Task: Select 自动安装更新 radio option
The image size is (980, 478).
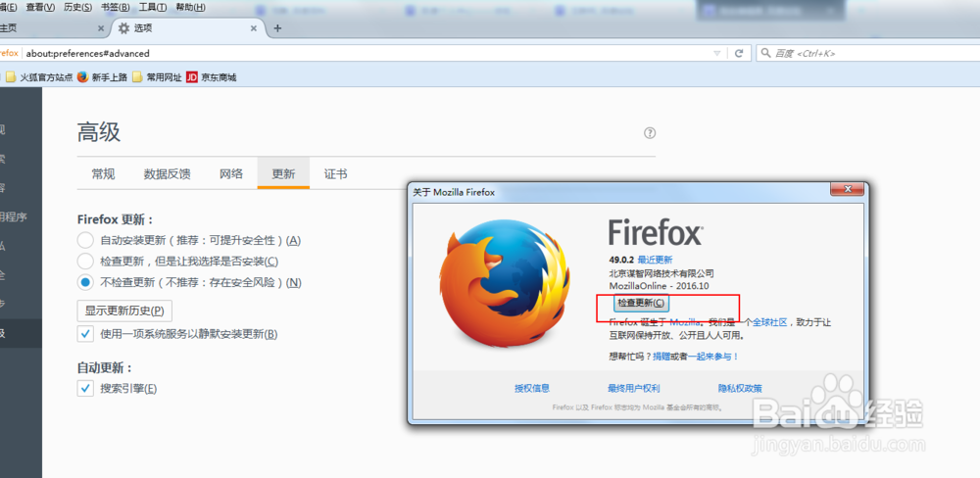Action: [x=85, y=240]
